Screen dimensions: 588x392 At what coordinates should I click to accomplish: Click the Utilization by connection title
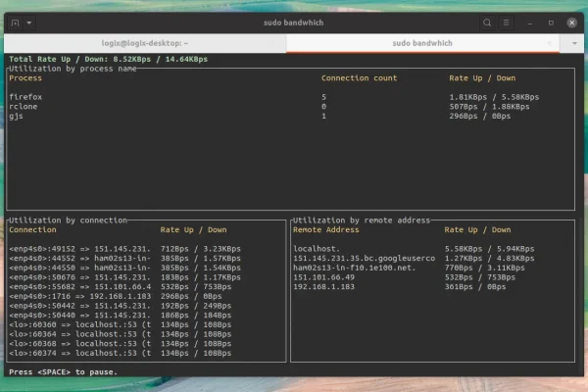[x=68, y=220]
